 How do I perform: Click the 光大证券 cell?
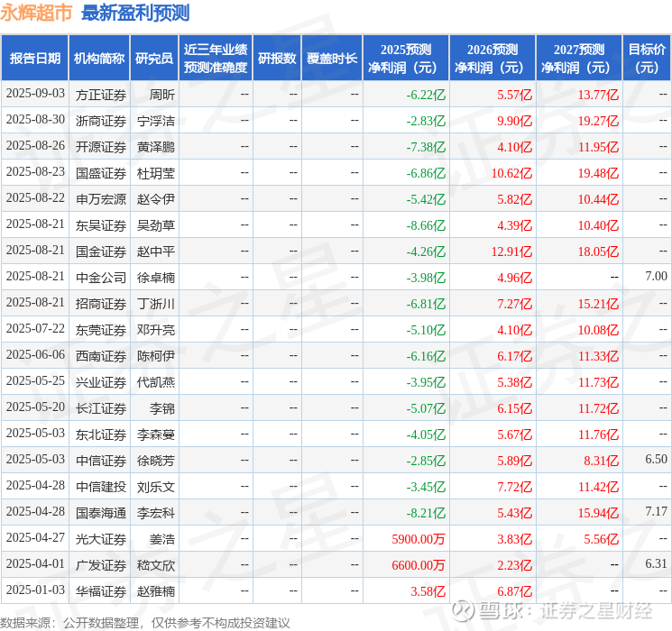click(x=101, y=539)
